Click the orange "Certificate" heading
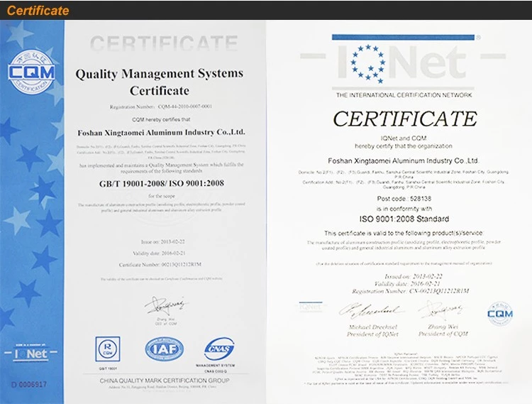 pyautogui.click(x=38, y=11)
